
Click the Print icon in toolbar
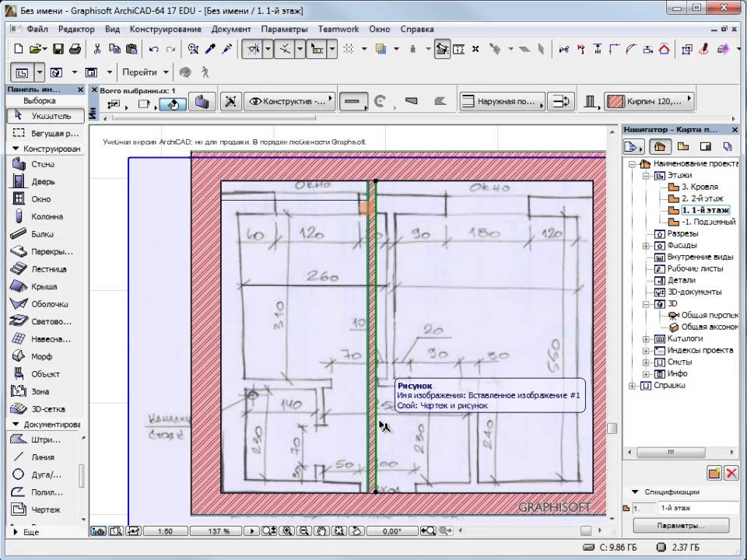pos(75,49)
